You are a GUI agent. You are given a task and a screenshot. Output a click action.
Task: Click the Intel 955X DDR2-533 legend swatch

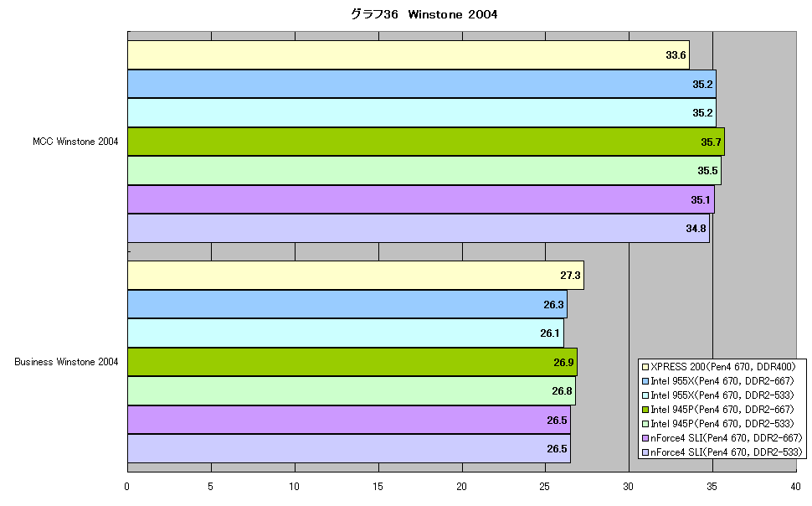(x=645, y=395)
